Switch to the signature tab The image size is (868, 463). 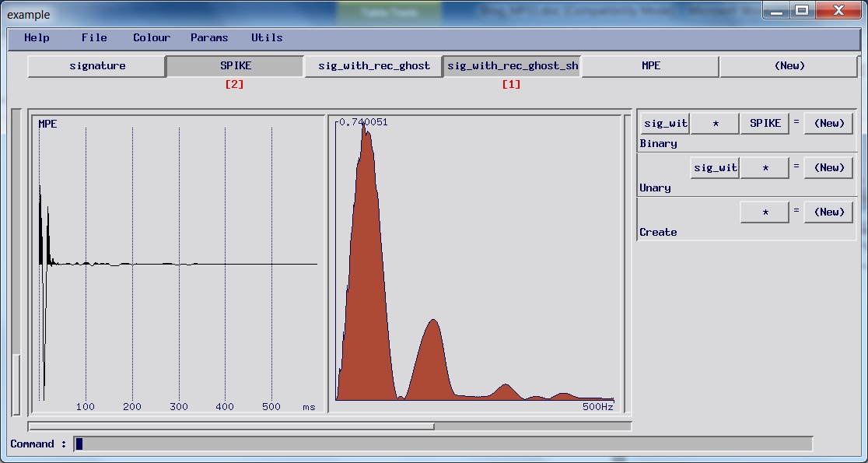pyautogui.click(x=96, y=66)
